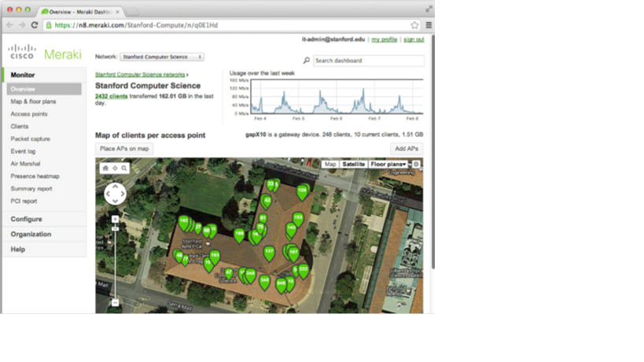Select access point marker labeled 127
The width and height of the screenshot is (644, 362).
pyautogui.click(x=269, y=253)
